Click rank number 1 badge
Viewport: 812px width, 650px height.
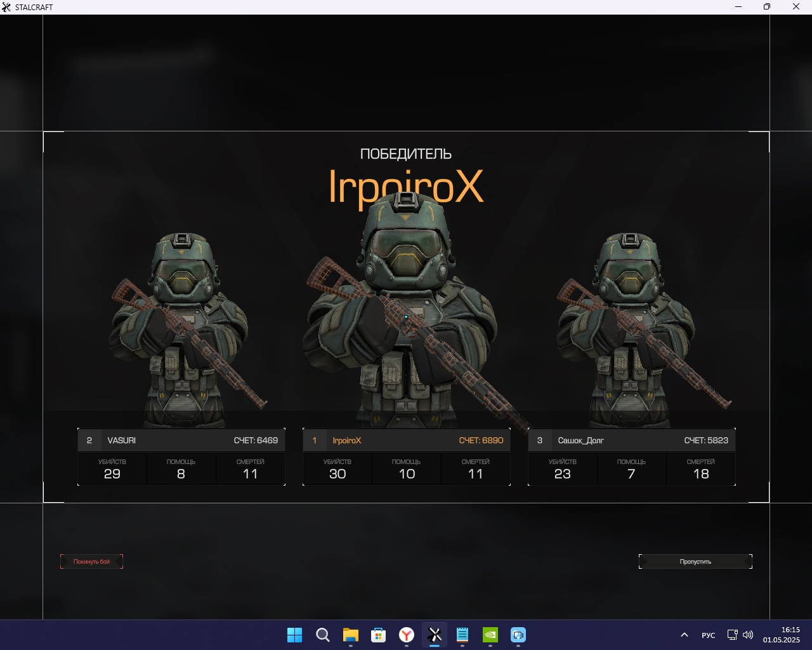(315, 441)
